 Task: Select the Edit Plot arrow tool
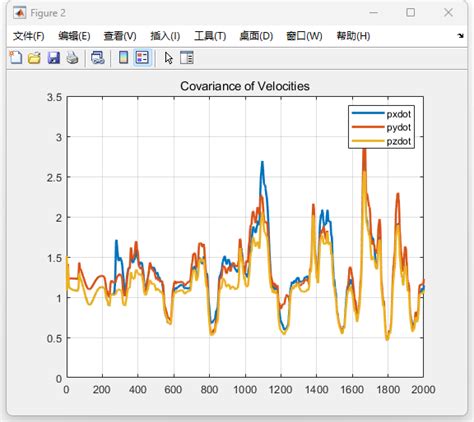click(x=169, y=58)
